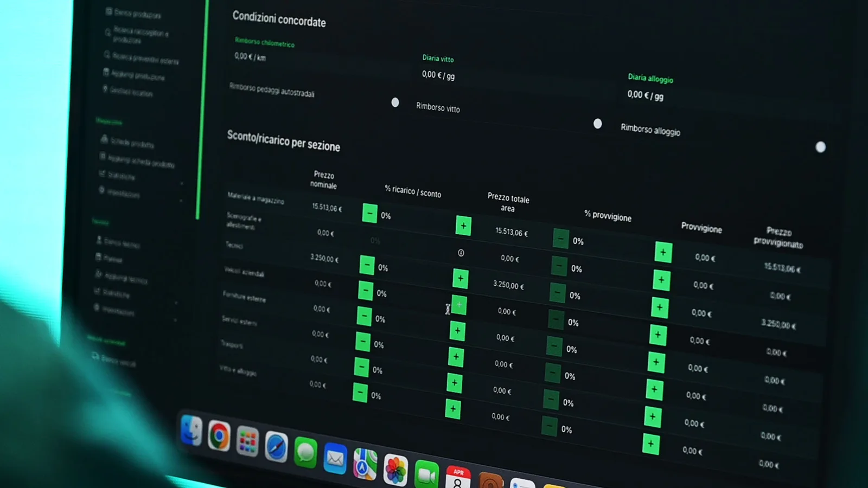Open Elenco veicoli in the sidebar
Image resolution: width=868 pixels, height=488 pixels.
pos(114,359)
